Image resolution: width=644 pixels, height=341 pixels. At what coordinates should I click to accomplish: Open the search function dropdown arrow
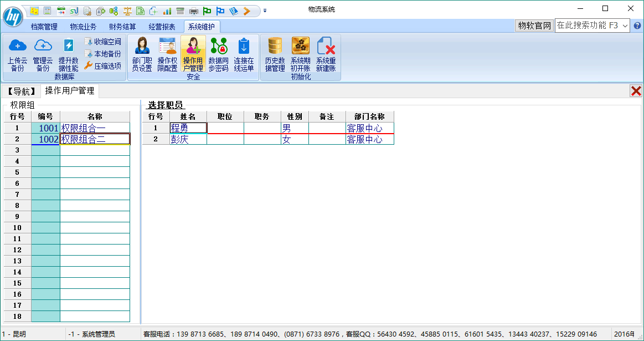pyautogui.click(x=625, y=26)
